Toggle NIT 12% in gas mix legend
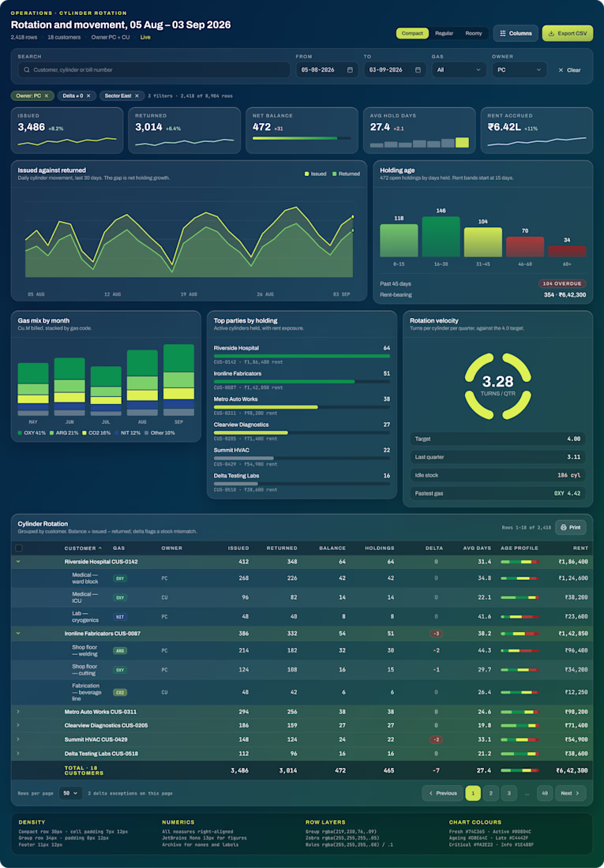Screen dimensions: 604x868 127,433
